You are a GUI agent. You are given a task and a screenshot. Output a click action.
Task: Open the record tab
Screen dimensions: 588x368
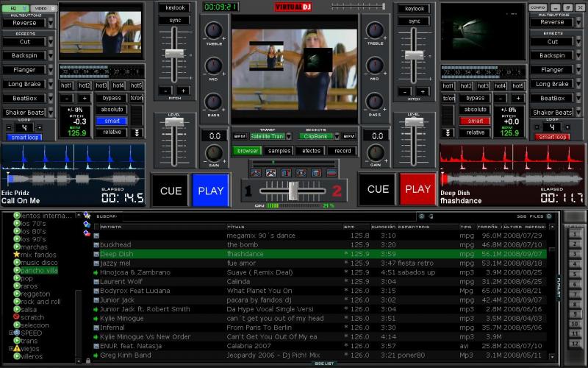pyautogui.click(x=343, y=150)
